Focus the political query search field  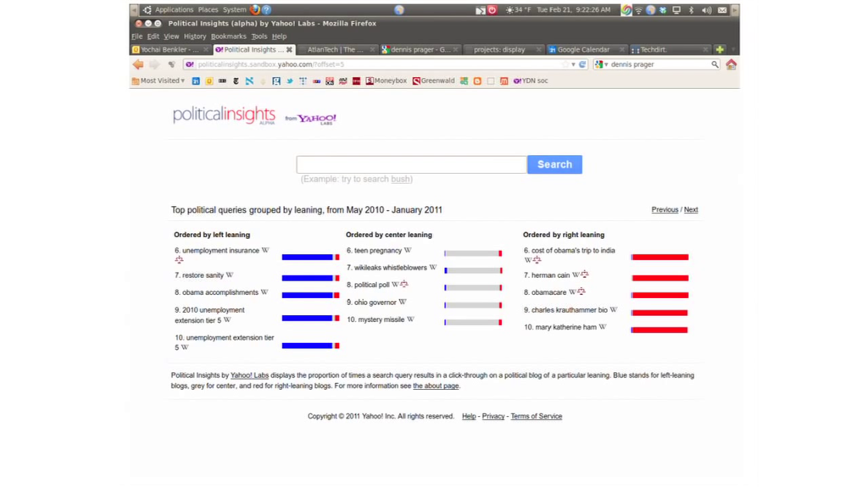pyautogui.click(x=411, y=164)
